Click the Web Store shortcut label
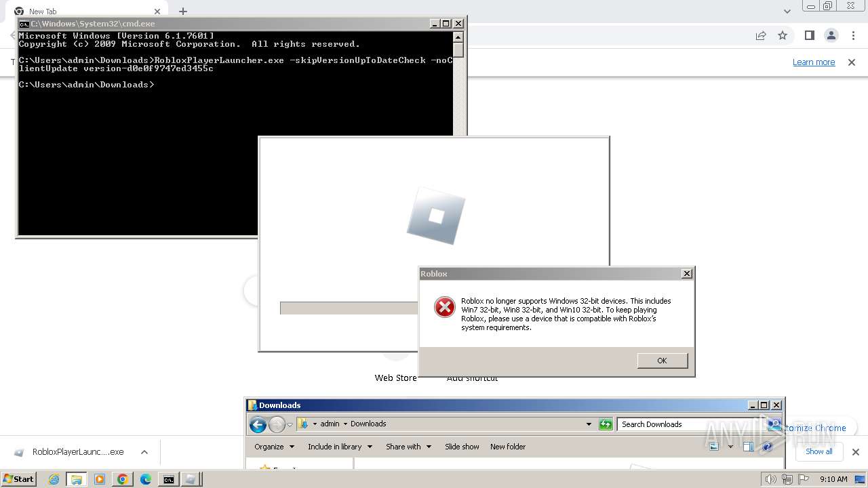The width and height of the screenshot is (868, 488). coord(396,378)
